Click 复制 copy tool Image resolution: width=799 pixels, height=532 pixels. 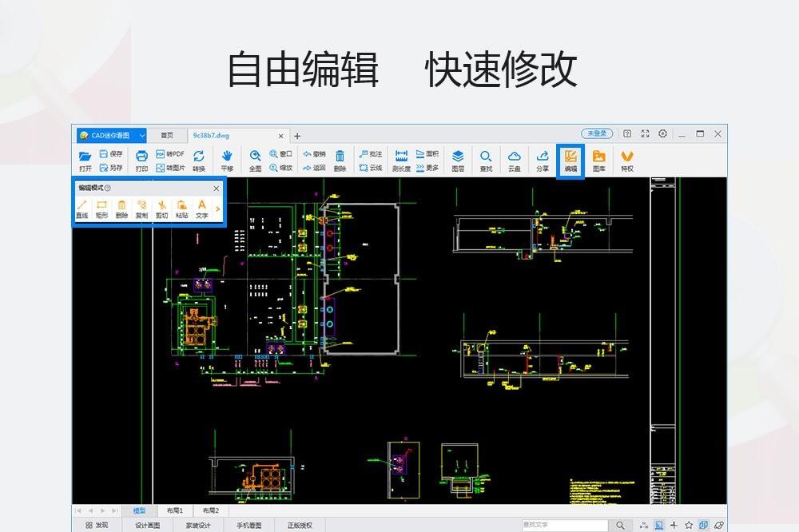141,209
